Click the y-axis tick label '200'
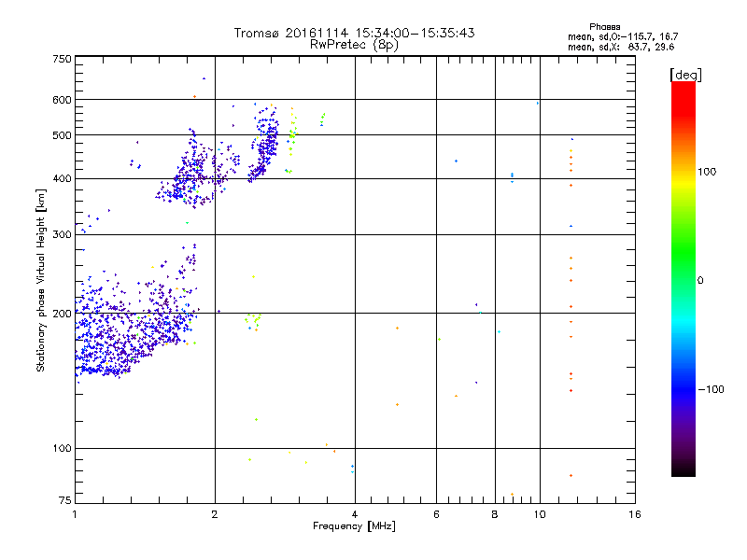This screenshot has width=747, height=560. pos(62,314)
